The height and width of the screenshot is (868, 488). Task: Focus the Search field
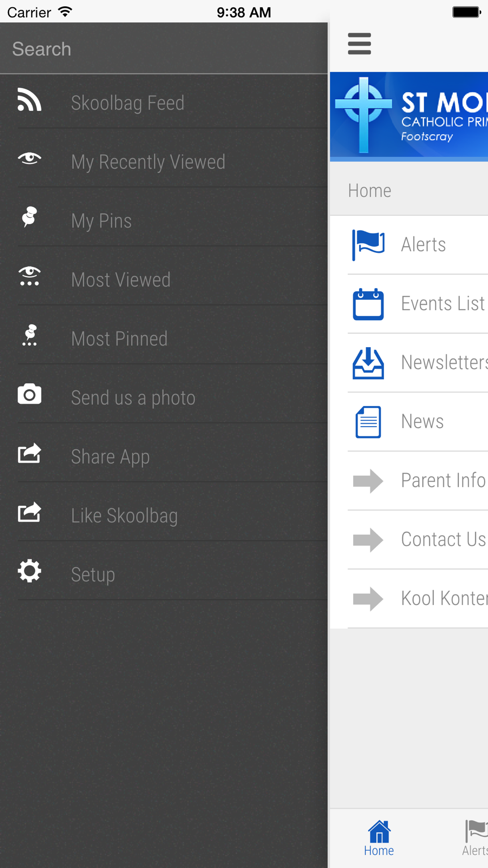pos(164,49)
